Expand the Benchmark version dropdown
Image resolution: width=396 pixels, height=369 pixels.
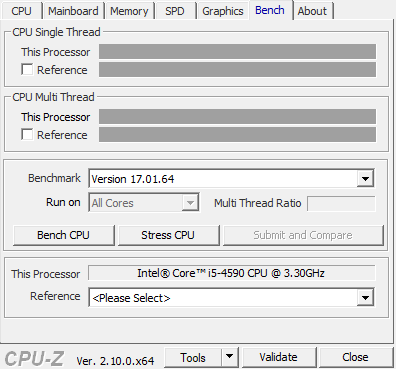point(365,179)
